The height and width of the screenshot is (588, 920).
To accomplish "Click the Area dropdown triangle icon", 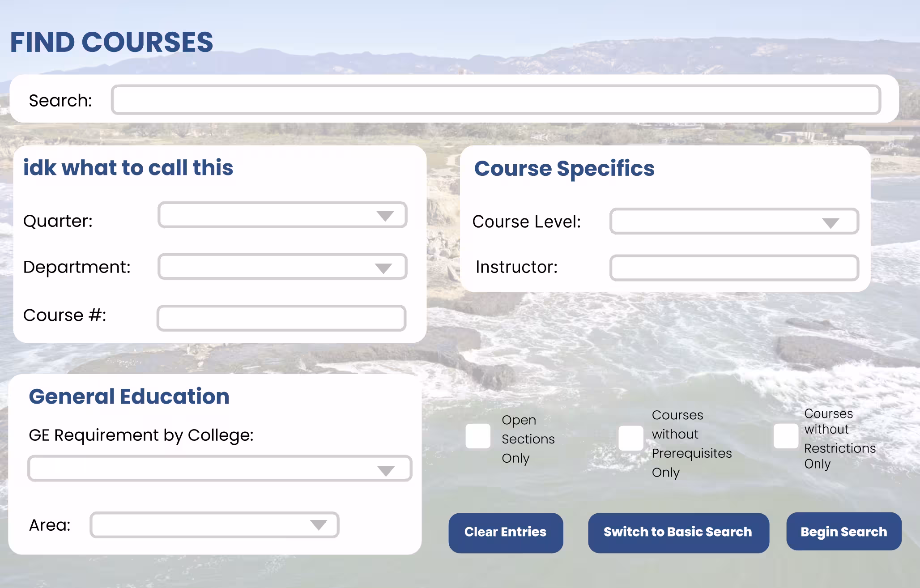I will pos(319,525).
